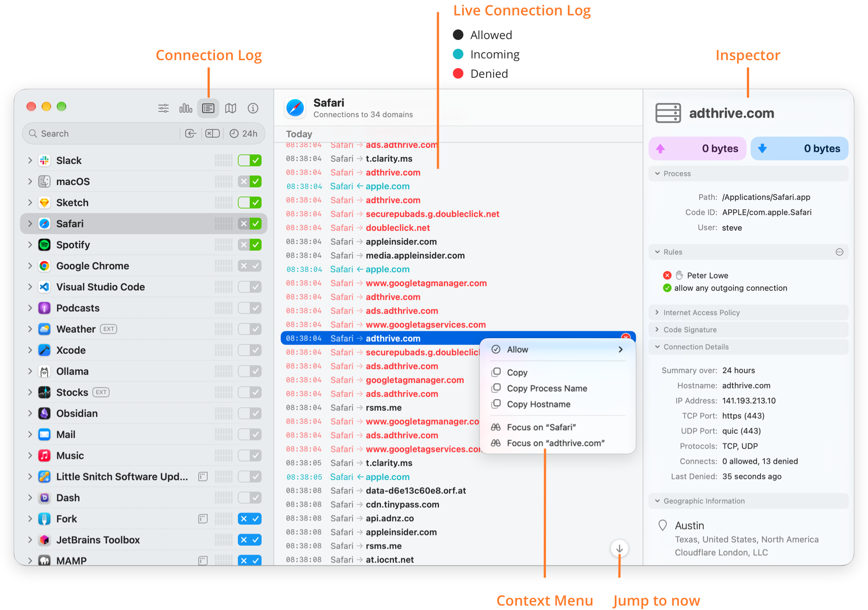868x610 pixels.
Task: Click the Safari app icon in header
Action: [x=295, y=108]
